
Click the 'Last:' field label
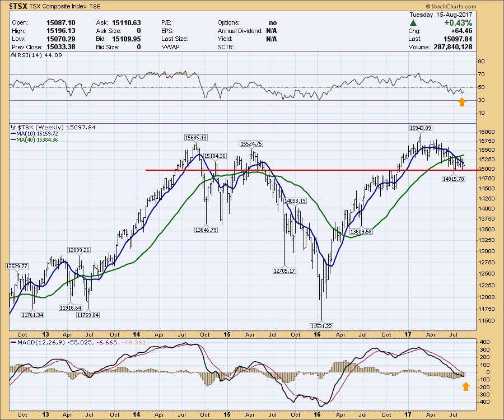[415, 39]
